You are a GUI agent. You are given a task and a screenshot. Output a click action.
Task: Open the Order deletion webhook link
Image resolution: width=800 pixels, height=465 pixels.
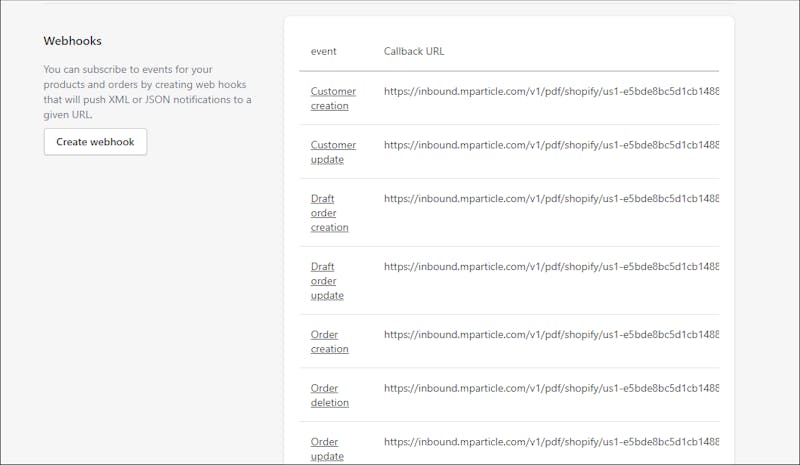point(330,395)
